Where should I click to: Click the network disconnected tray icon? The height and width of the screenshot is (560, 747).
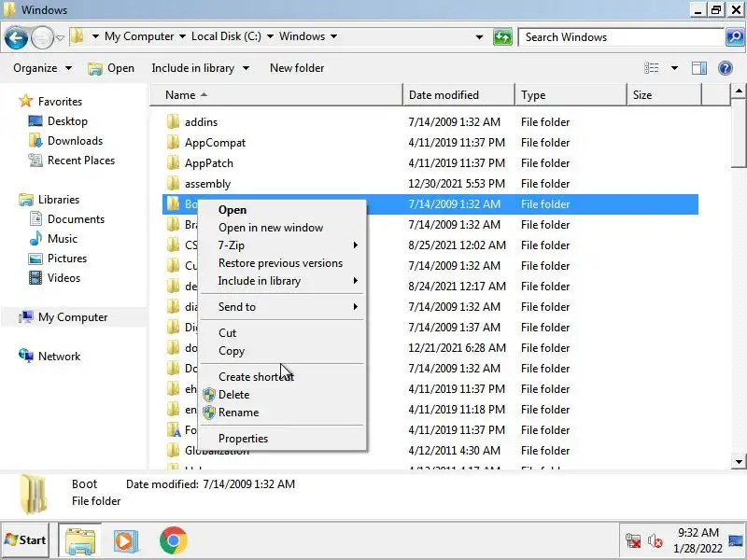click(633, 541)
